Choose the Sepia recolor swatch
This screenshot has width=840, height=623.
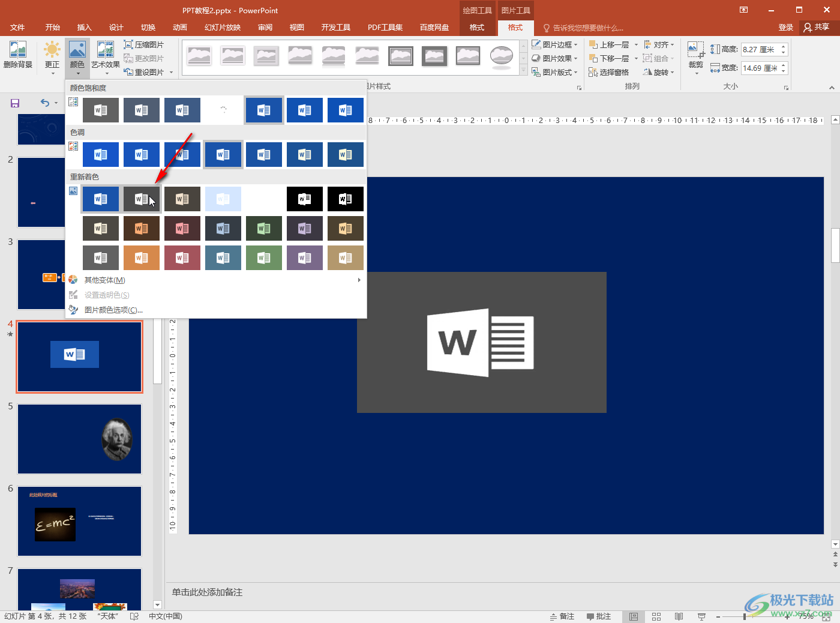pos(182,199)
